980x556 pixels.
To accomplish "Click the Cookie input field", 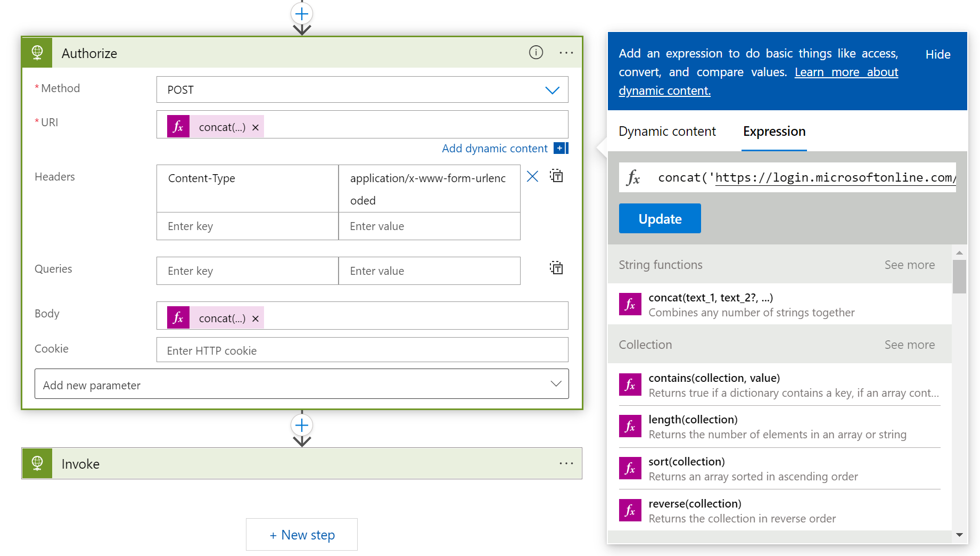I will 362,350.
